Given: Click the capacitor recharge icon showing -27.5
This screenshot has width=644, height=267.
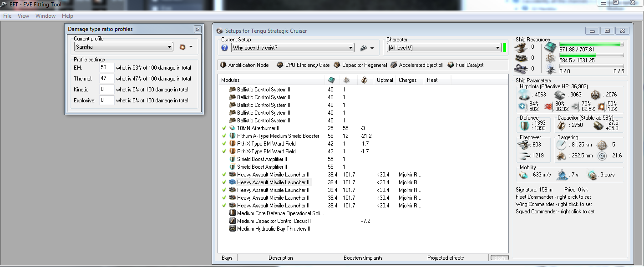Looking at the screenshot, I should [x=598, y=125].
